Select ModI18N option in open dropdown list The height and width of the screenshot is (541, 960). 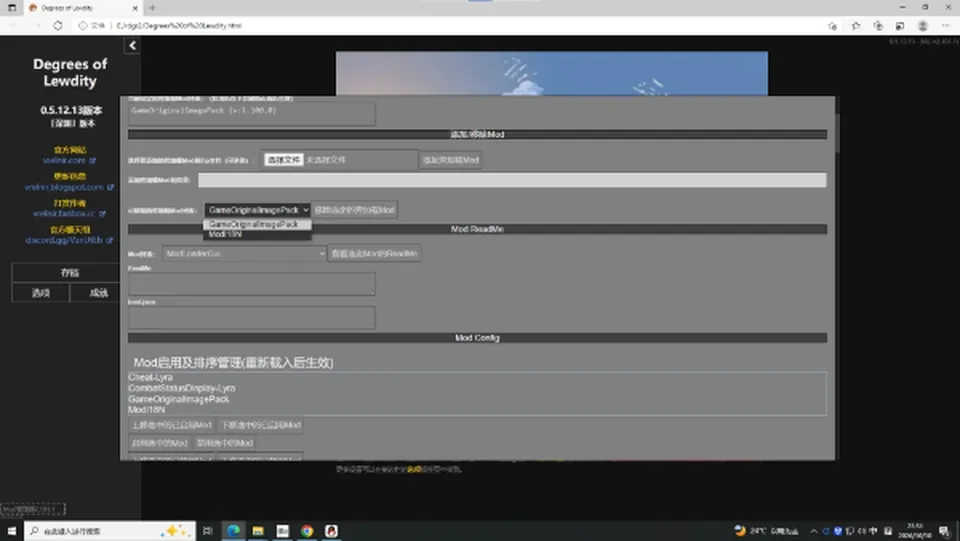257,234
